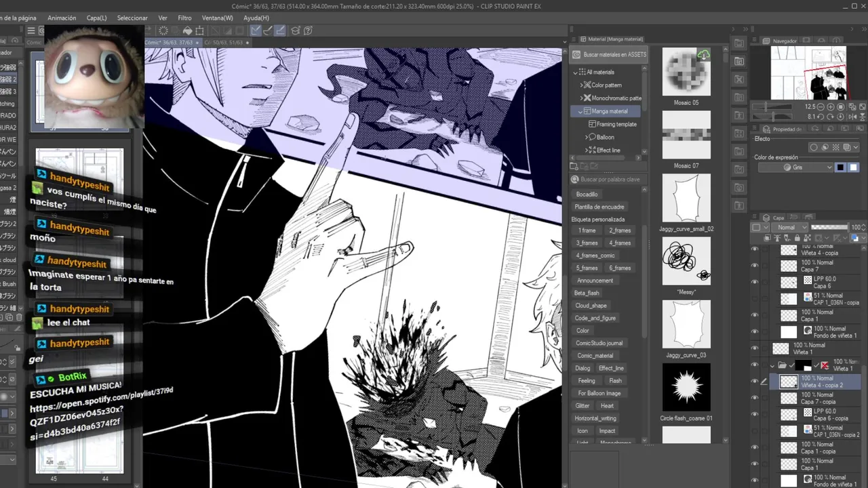Image resolution: width=868 pixels, height=488 pixels.
Task: Toggle visibility of top Fondo de viñeta 1
Action: pos(755,332)
